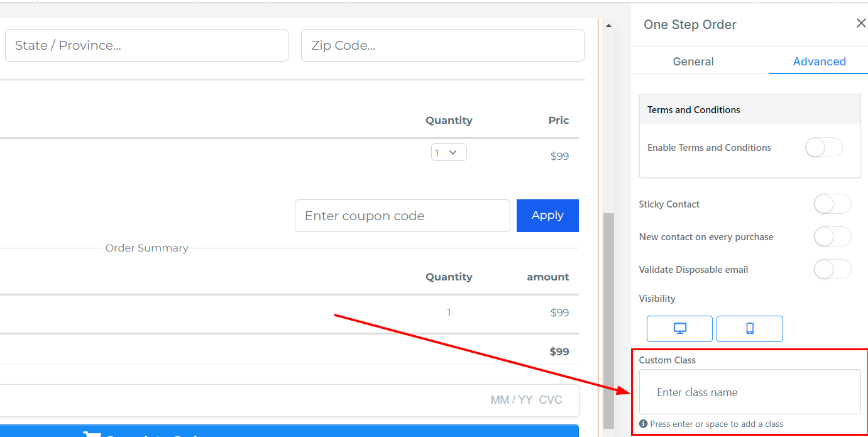Click the State / Province field
The image size is (868, 437).
(x=146, y=45)
